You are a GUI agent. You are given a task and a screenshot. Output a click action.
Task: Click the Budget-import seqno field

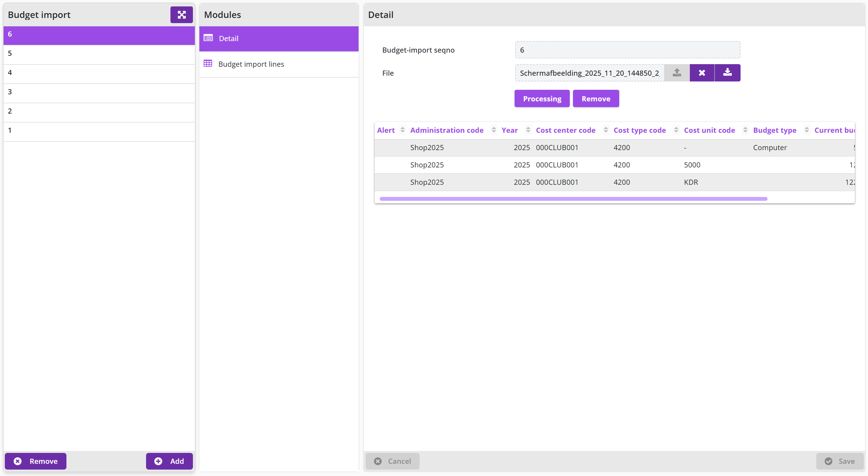628,50
